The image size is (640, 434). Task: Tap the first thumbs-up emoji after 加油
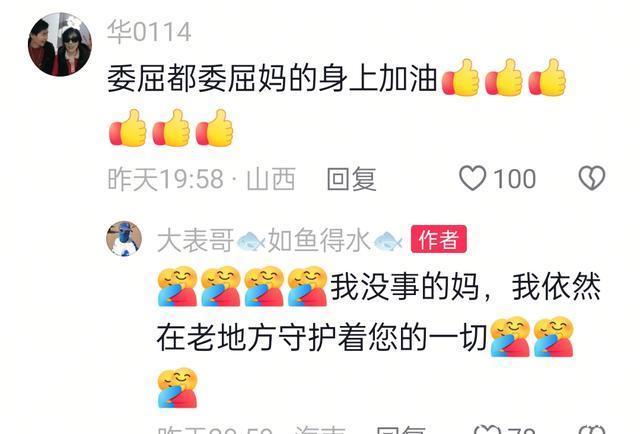[460, 78]
